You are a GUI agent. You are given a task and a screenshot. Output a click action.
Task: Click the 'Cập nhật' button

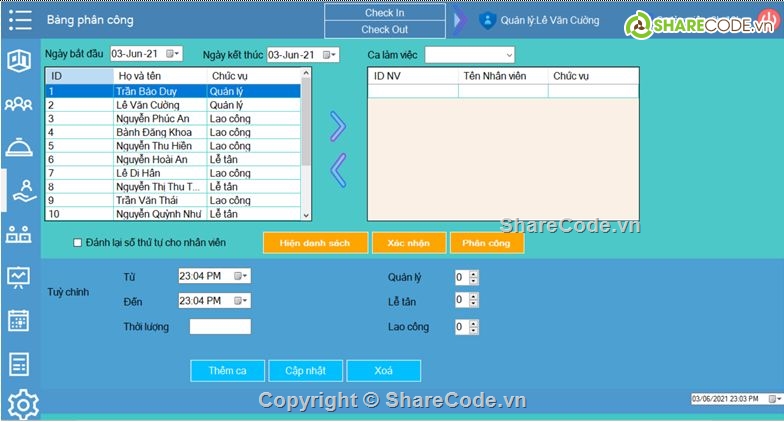pos(306,371)
